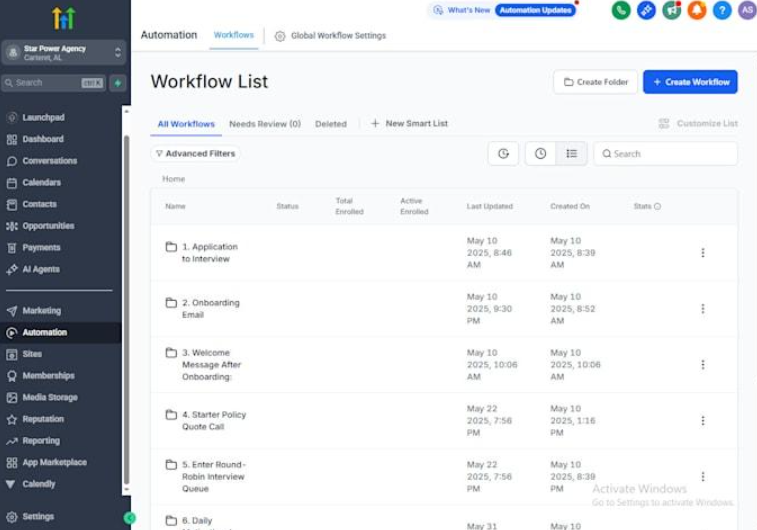Open Calendars in the sidebar
Screen dimensions: 757x530
pyautogui.click(x=41, y=182)
